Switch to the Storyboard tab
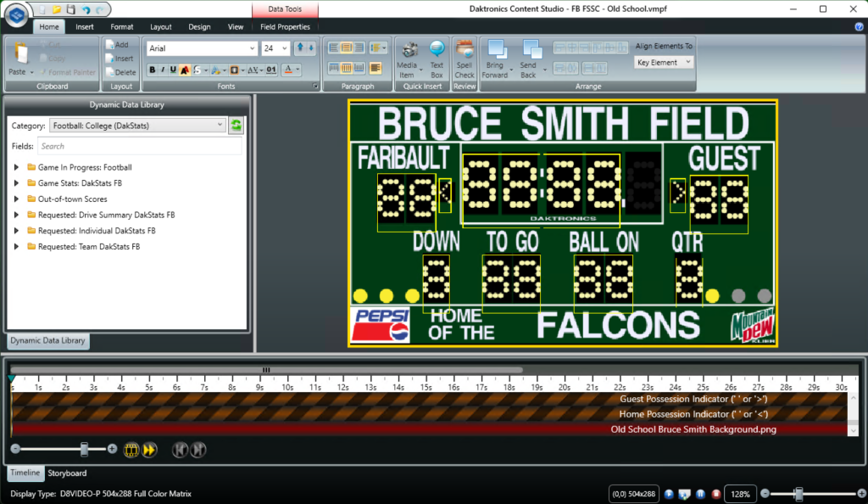Viewport: 868px width, 504px height. coord(67,473)
